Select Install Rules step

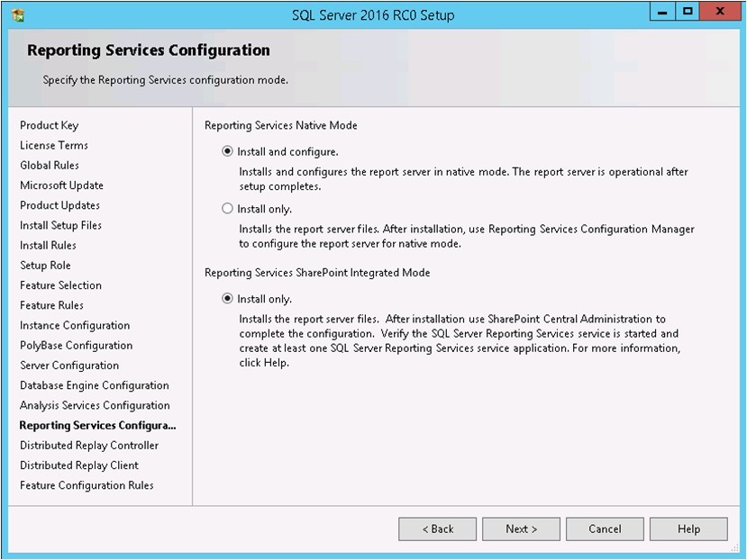point(48,245)
